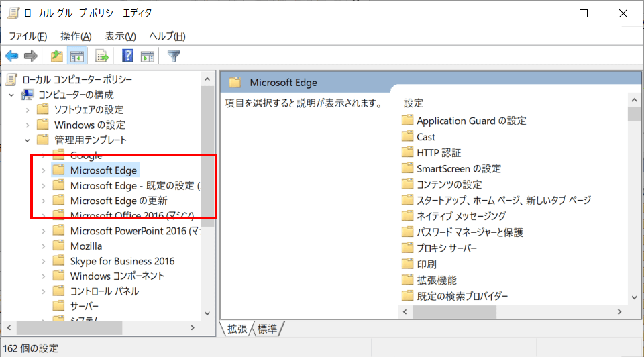Click the Export list toolbar icon
This screenshot has width=644, height=357.
pyautogui.click(x=102, y=56)
